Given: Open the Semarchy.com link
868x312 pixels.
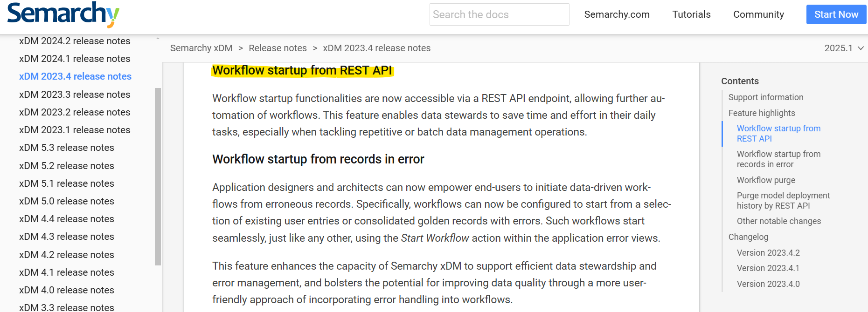Looking at the screenshot, I should [x=617, y=14].
